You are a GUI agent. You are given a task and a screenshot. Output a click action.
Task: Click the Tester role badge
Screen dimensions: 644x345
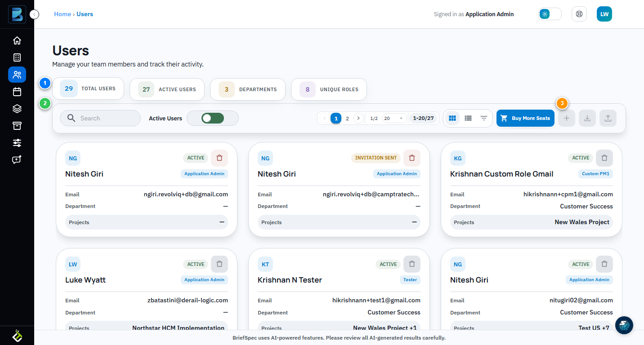point(410,279)
